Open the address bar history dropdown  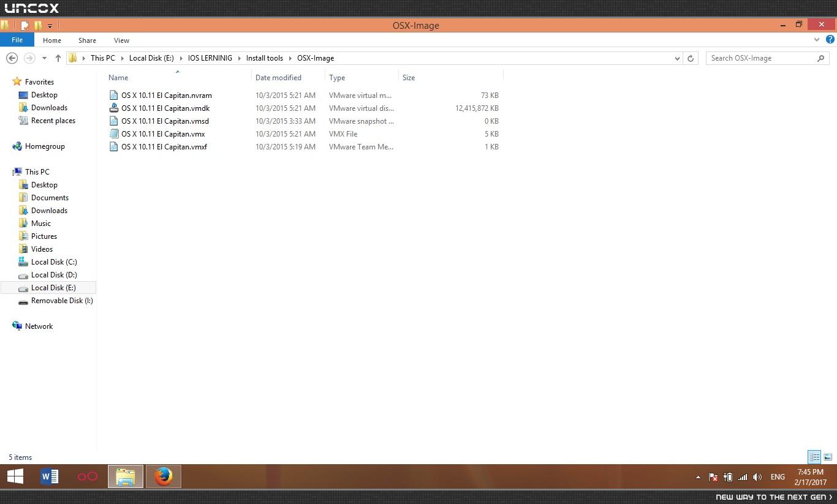(677, 58)
